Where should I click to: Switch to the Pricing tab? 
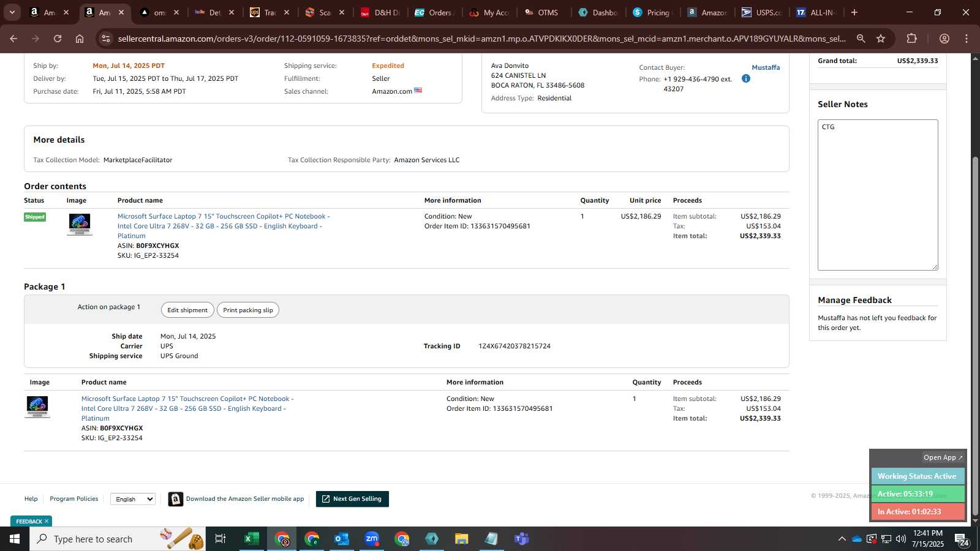tap(652, 12)
